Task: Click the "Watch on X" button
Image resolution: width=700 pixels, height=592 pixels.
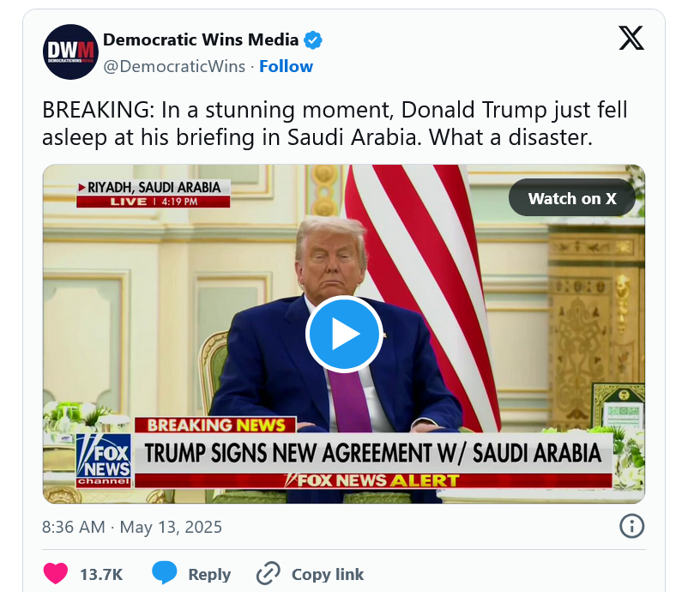Action: (x=571, y=198)
